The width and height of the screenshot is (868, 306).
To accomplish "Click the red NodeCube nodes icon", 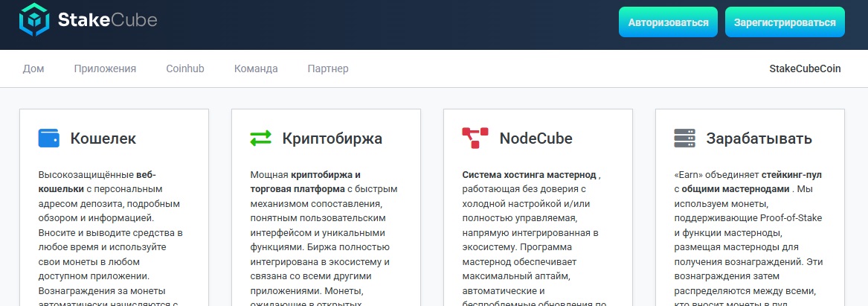I will [x=475, y=138].
